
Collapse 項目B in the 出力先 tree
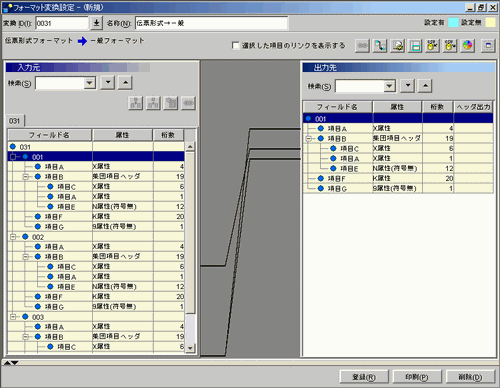308,138
